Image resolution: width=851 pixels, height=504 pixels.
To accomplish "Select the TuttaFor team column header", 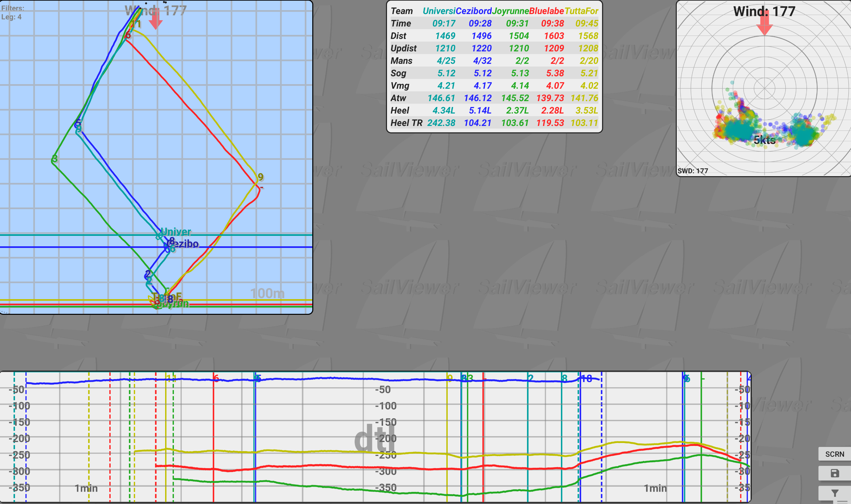I will point(581,11).
